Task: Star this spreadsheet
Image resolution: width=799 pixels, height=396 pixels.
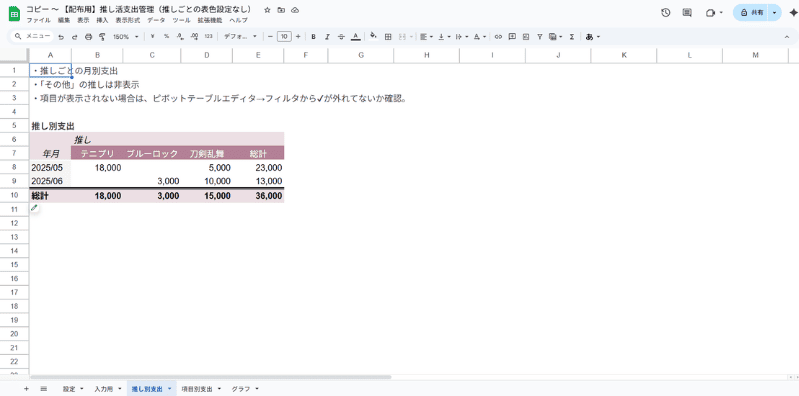Action: point(267,10)
